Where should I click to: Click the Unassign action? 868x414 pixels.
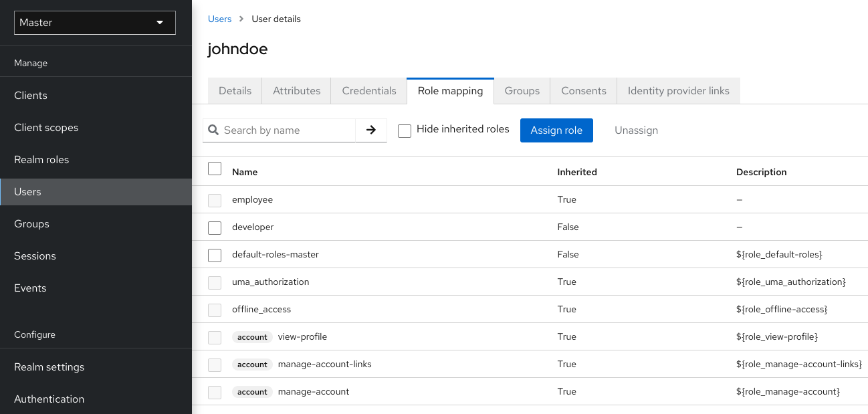coord(636,130)
